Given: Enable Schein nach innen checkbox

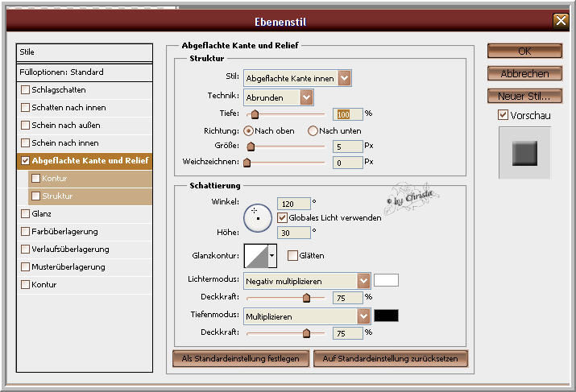Looking at the screenshot, I should [25, 142].
